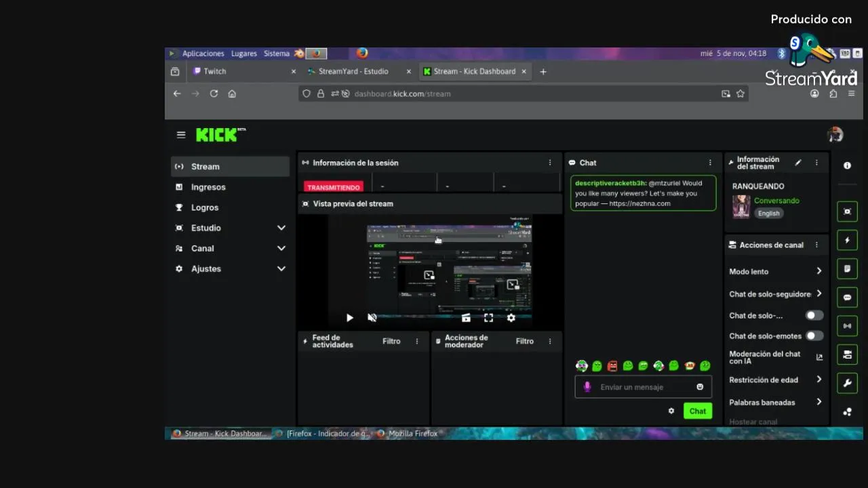The image size is (868, 488).
Task: Open Aplicaciones in the system menu
Action: (203, 54)
